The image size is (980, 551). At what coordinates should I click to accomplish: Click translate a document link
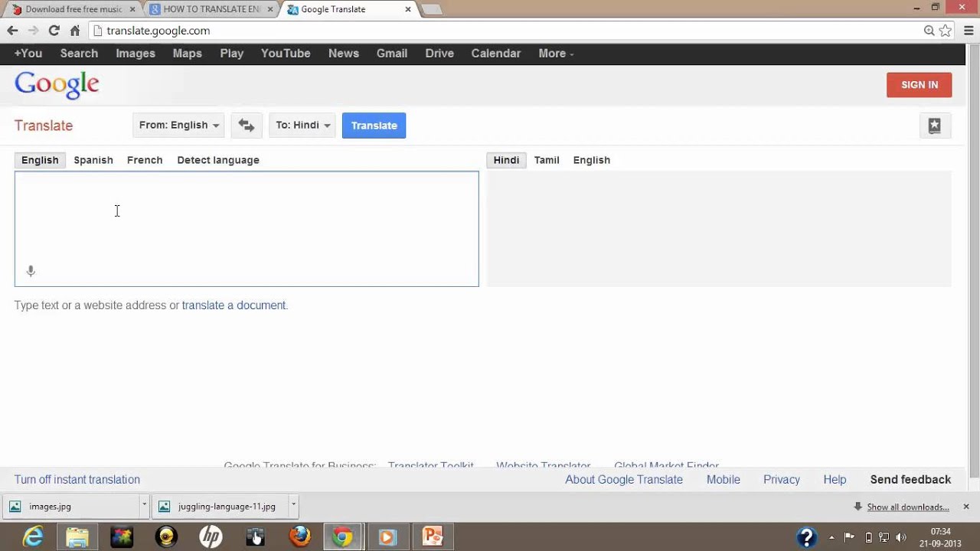click(x=234, y=305)
